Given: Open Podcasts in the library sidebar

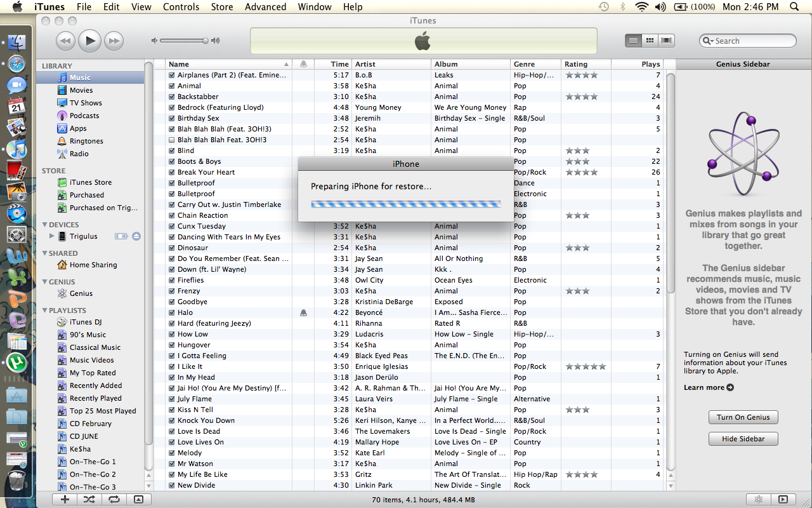Looking at the screenshot, I should pyautogui.click(x=84, y=116).
